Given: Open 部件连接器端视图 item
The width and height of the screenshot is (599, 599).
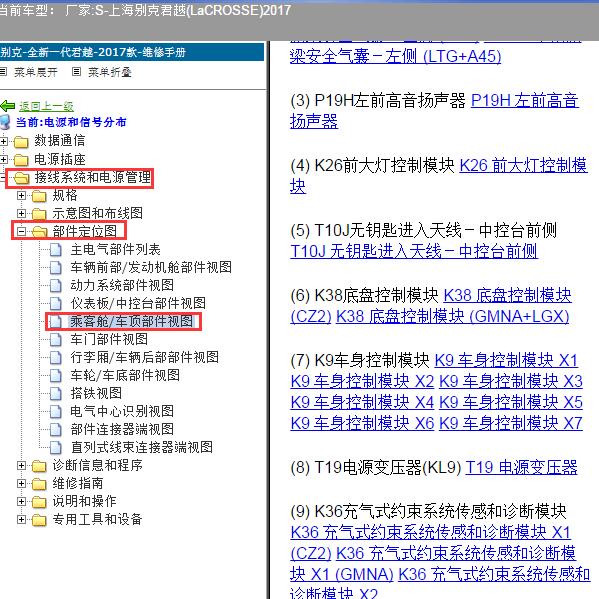Looking at the screenshot, I should (x=122, y=429).
